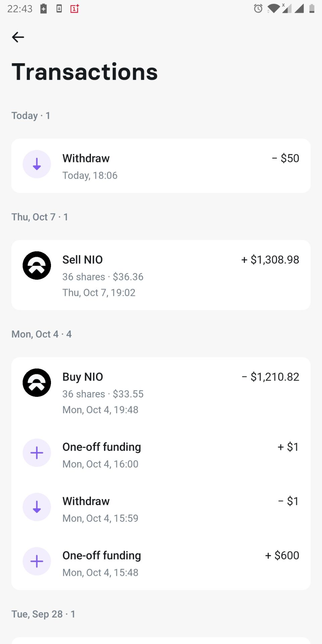Tap the NIO logo on Buy NIO
322x644 pixels.
point(37,383)
